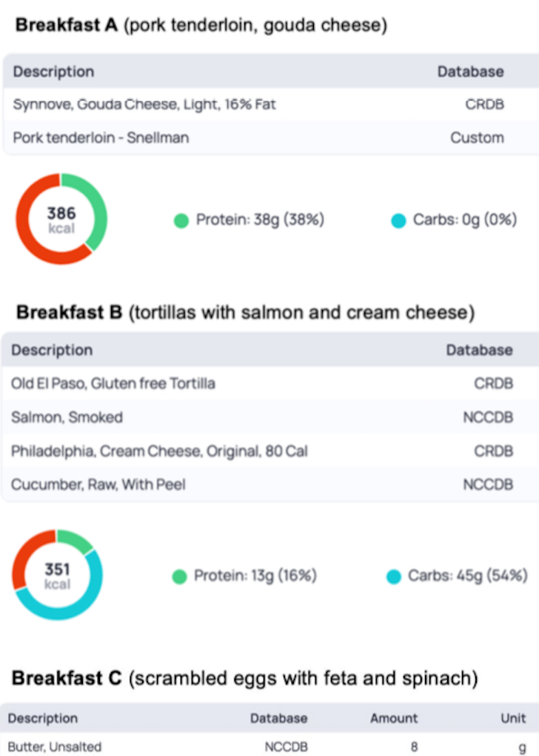The height and width of the screenshot is (756, 539).
Task: Click the Breakfast B tortillas with salmon heading
Action: (246, 312)
